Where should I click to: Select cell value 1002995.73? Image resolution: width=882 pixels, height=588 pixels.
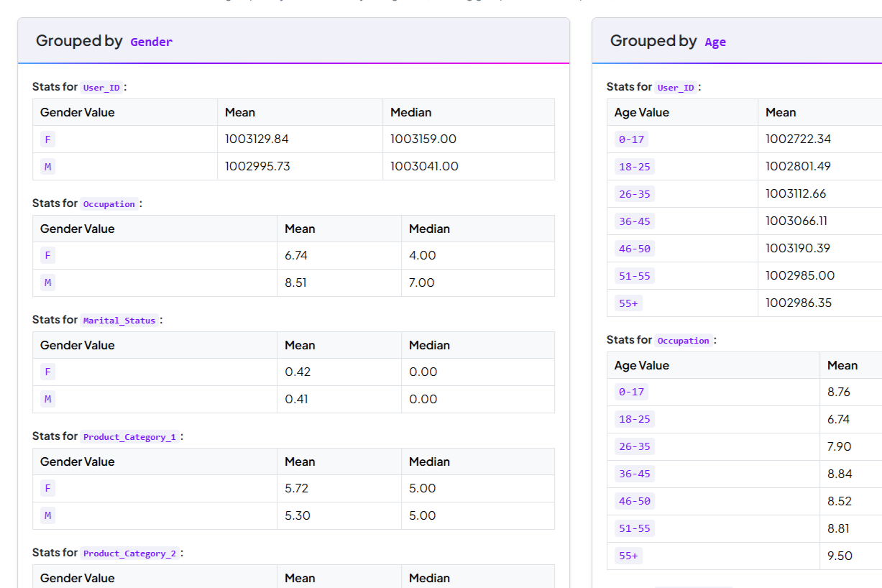(x=257, y=166)
